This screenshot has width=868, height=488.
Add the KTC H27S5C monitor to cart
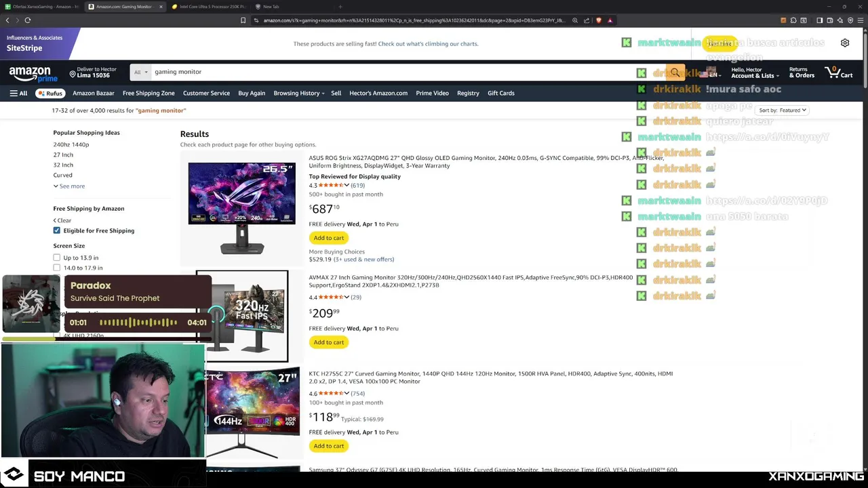(x=329, y=446)
